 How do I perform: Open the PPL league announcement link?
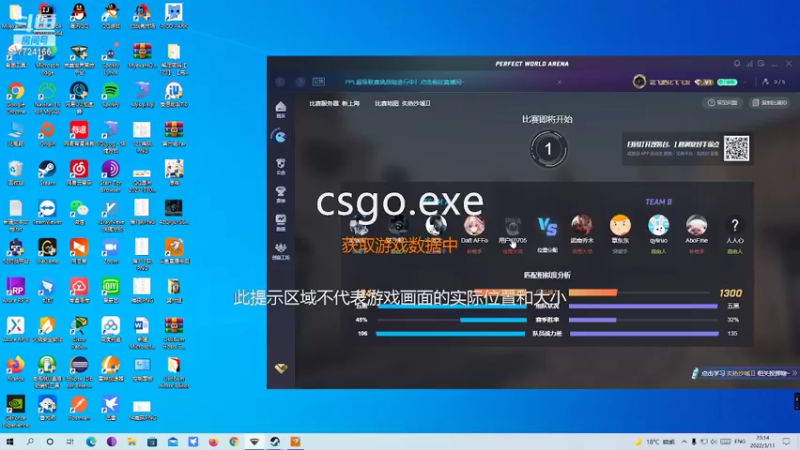[x=404, y=82]
